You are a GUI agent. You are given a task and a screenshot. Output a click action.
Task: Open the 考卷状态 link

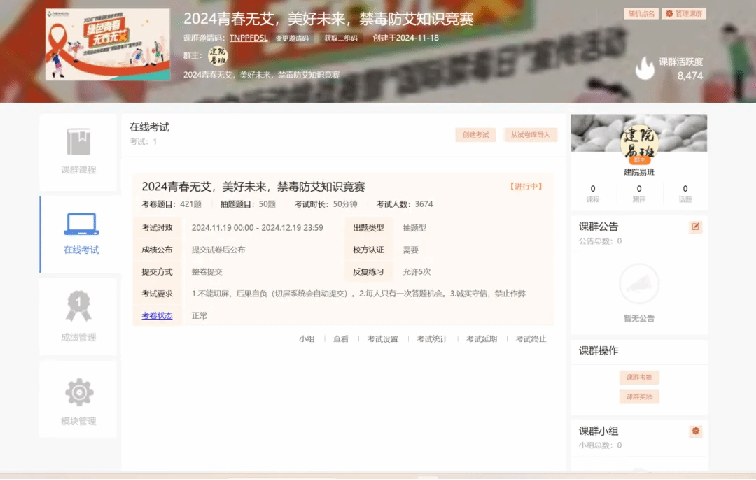(x=156, y=315)
